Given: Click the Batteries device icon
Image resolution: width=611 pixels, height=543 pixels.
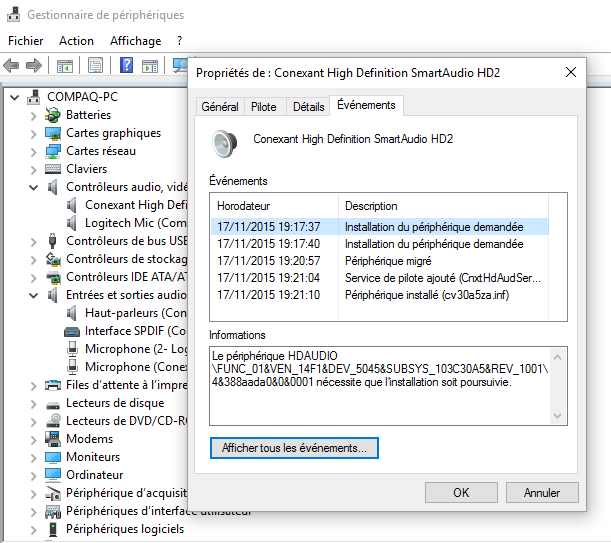Looking at the screenshot, I should 54,115.
